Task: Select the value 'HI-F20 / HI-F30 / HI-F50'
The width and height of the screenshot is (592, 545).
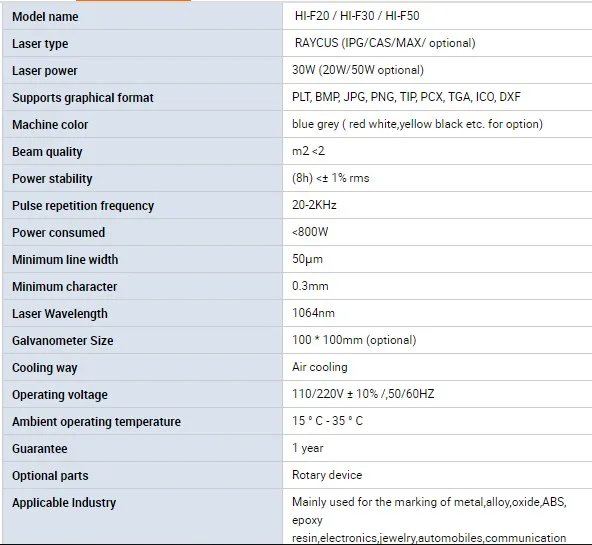Action: 357,16
